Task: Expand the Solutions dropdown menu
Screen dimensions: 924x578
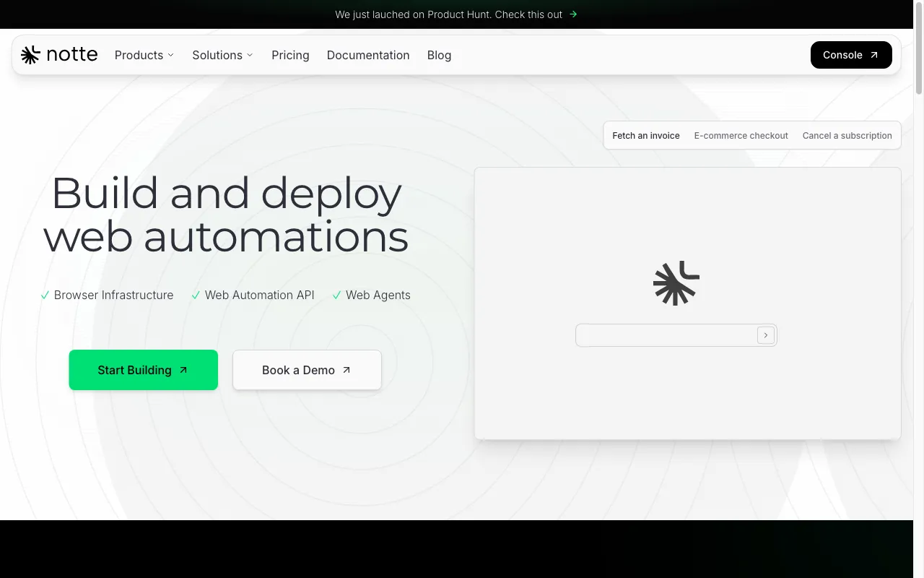Action: coord(222,55)
